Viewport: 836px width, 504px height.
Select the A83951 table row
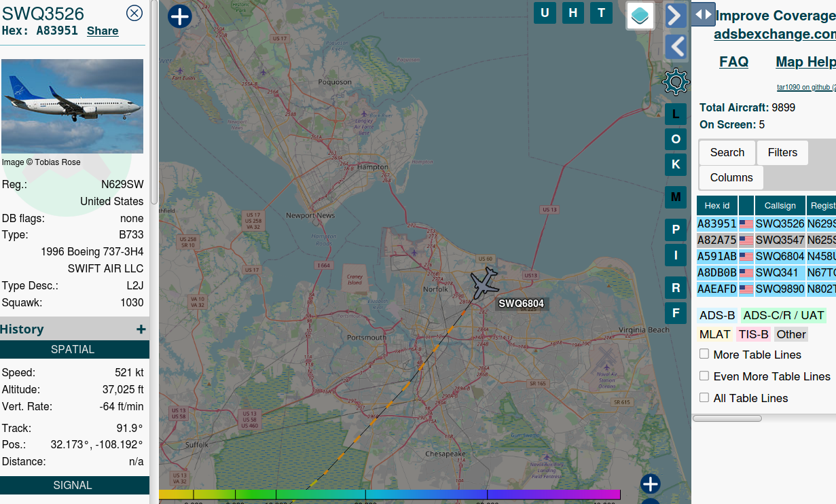point(766,223)
